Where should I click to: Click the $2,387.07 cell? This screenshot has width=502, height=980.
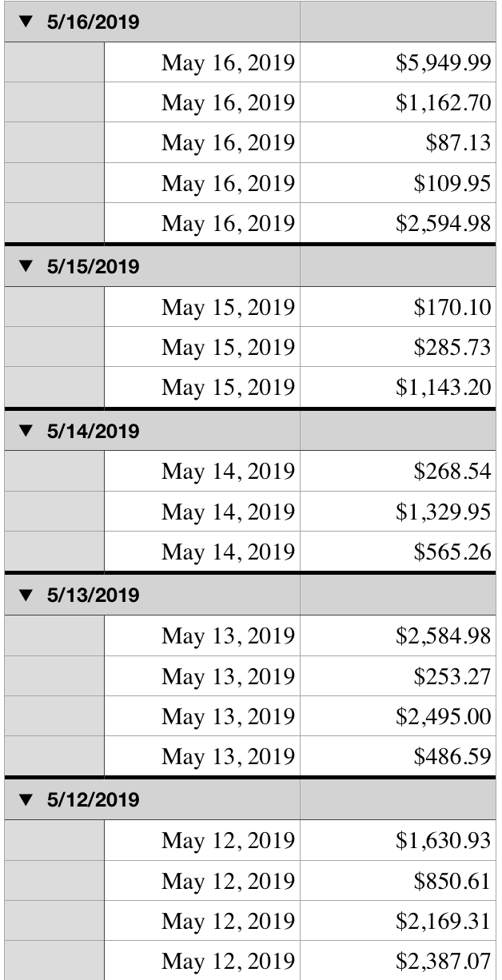(x=398, y=962)
